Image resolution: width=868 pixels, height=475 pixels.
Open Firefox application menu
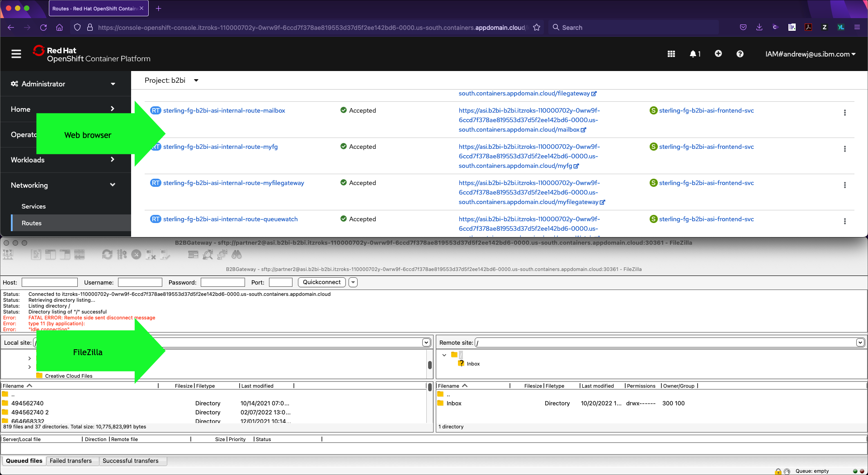[857, 27]
